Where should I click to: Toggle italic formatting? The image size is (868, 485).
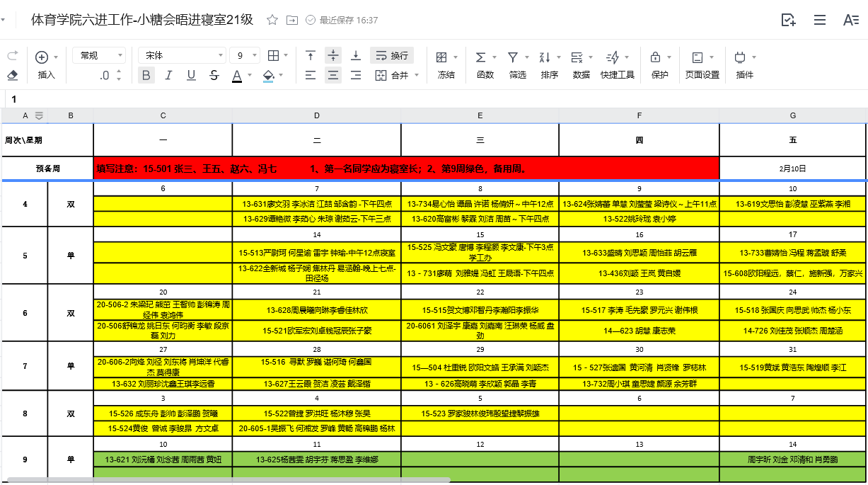(x=168, y=75)
